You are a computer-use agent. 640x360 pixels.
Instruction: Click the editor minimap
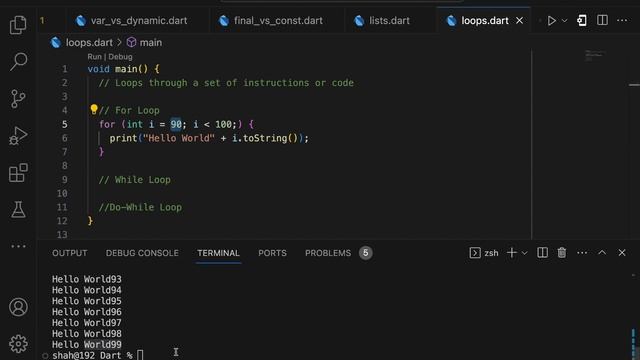point(594,56)
